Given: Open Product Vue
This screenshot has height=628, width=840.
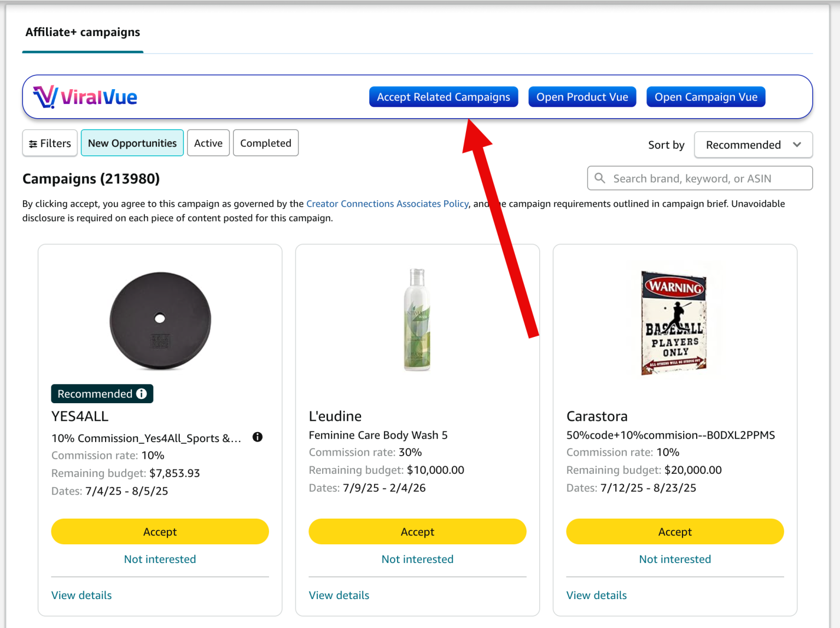Looking at the screenshot, I should [582, 97].
